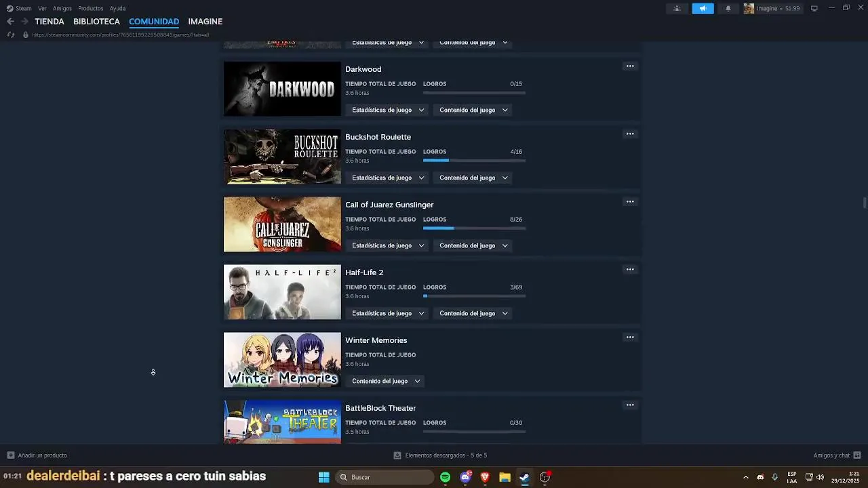Click Buckshot Roulette achievements progress bar
Viewport: 868px width, 488px height.
pos(474,160)
